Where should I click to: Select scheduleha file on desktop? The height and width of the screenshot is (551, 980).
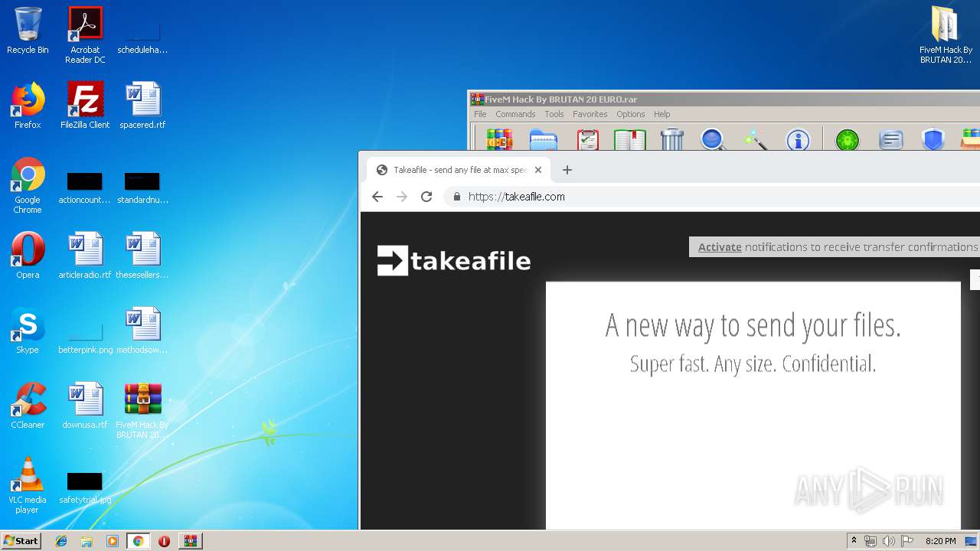point(142,38)
